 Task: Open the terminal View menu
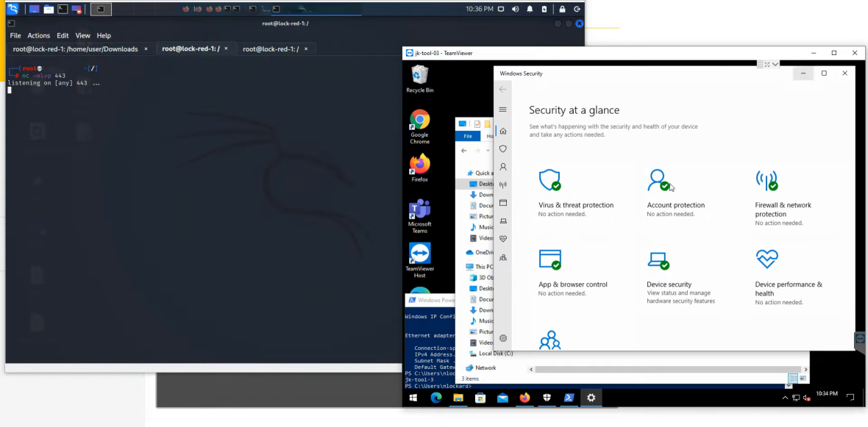coord(82,35)
